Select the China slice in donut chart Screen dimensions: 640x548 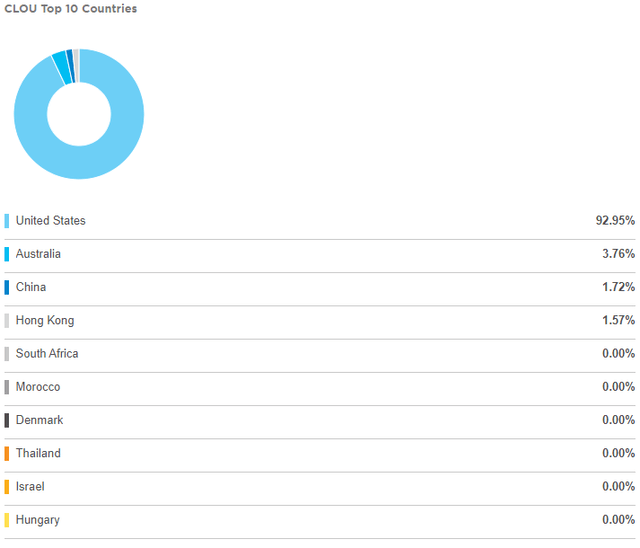click(x=71, y=66)
